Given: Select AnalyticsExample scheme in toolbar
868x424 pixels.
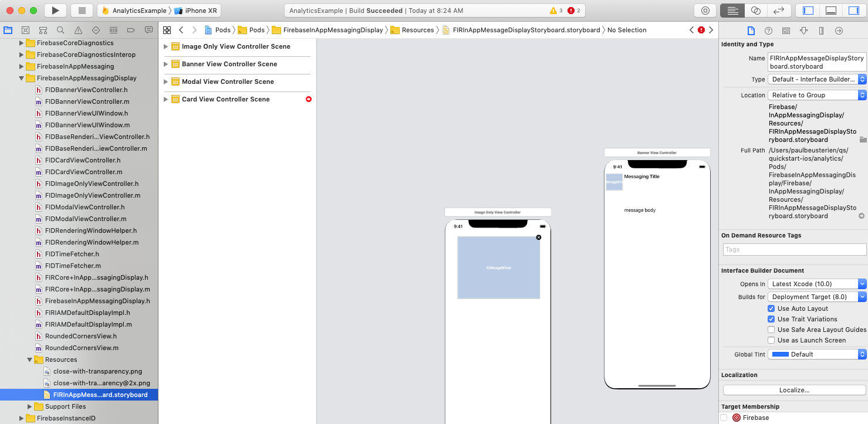Looking at the screenshot, I should 134,11.
